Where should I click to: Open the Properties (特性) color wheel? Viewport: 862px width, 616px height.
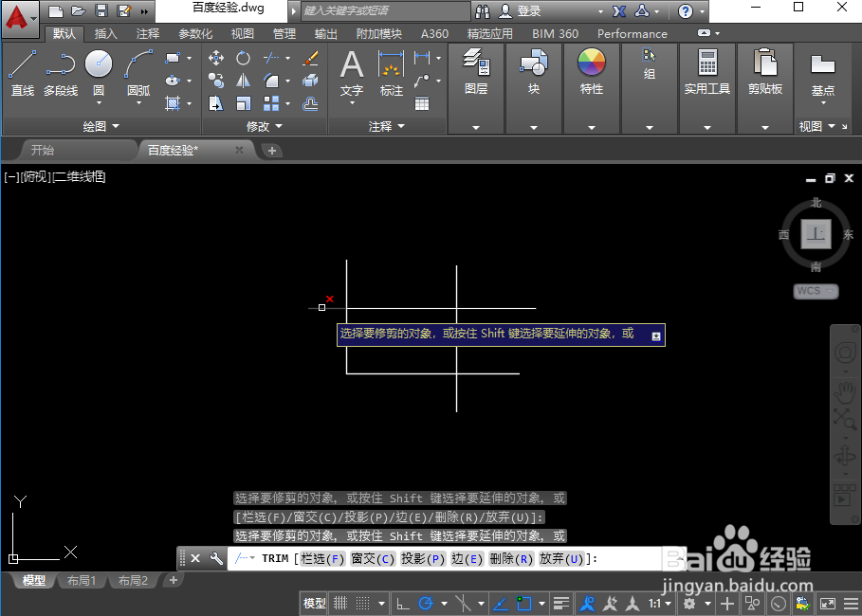click(592, 63)
